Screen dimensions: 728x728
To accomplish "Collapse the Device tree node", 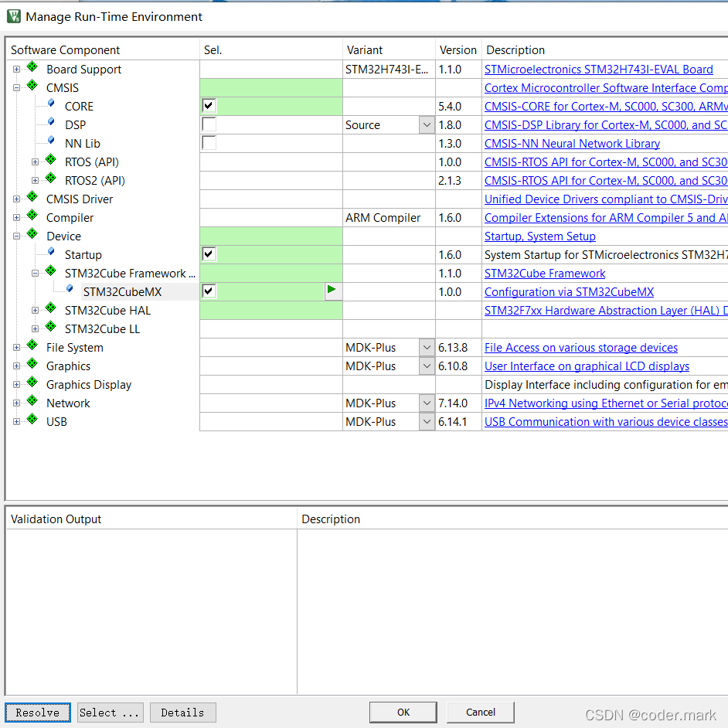I will tap(17, 236).
